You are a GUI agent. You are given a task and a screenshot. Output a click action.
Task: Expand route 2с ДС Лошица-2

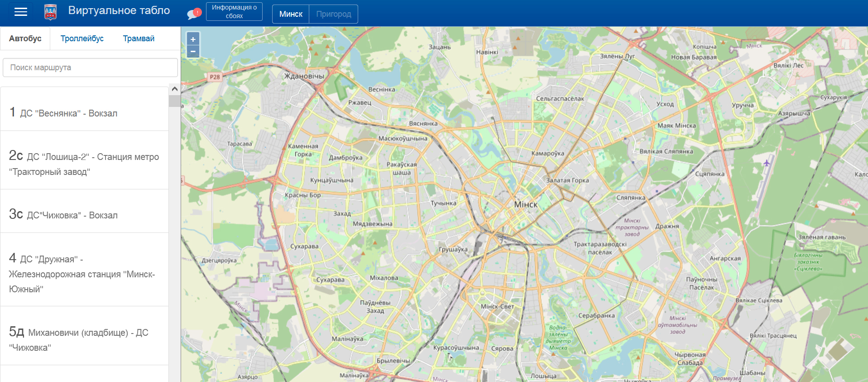pyautogui.click(x=84, y=163)
